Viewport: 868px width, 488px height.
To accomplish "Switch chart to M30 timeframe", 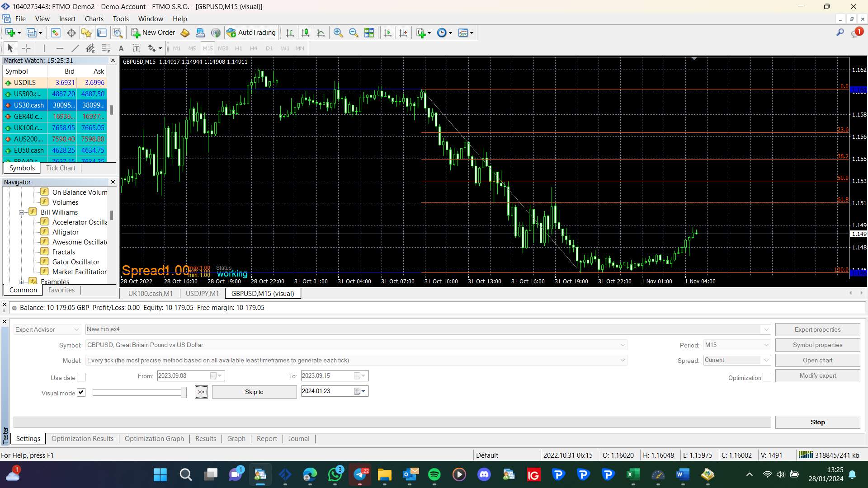I will (223, 48).
